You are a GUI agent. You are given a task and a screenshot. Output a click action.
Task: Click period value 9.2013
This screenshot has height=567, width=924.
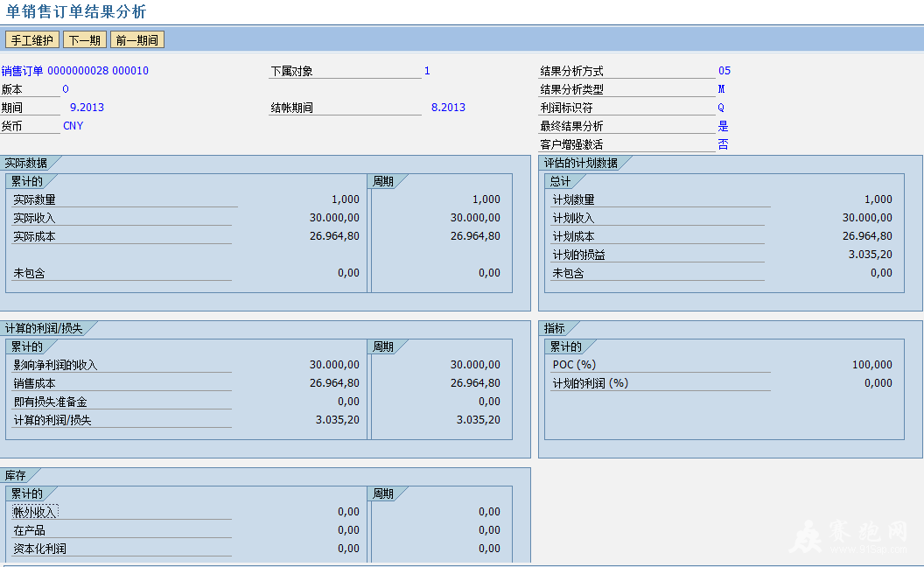pos(87,108)
